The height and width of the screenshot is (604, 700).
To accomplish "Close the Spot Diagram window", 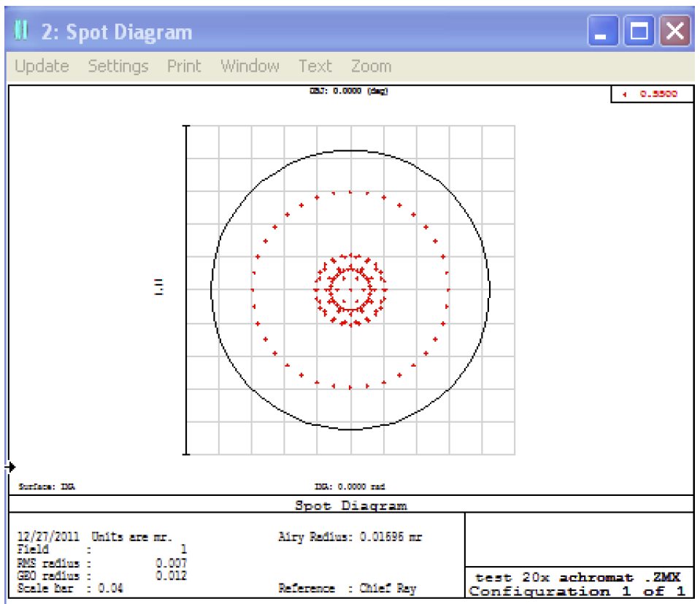I will (674, 32).
